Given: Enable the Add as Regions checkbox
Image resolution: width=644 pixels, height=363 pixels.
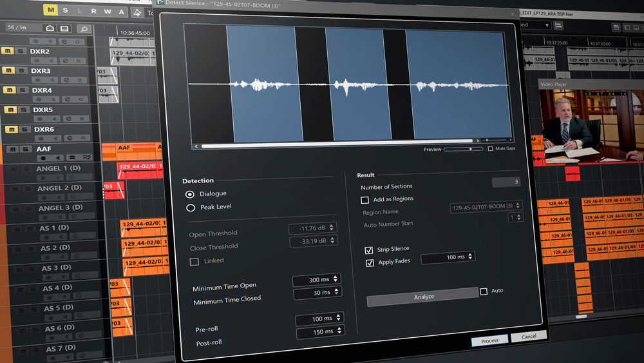Looking at the screenshot, I should [x=365, y=200].
